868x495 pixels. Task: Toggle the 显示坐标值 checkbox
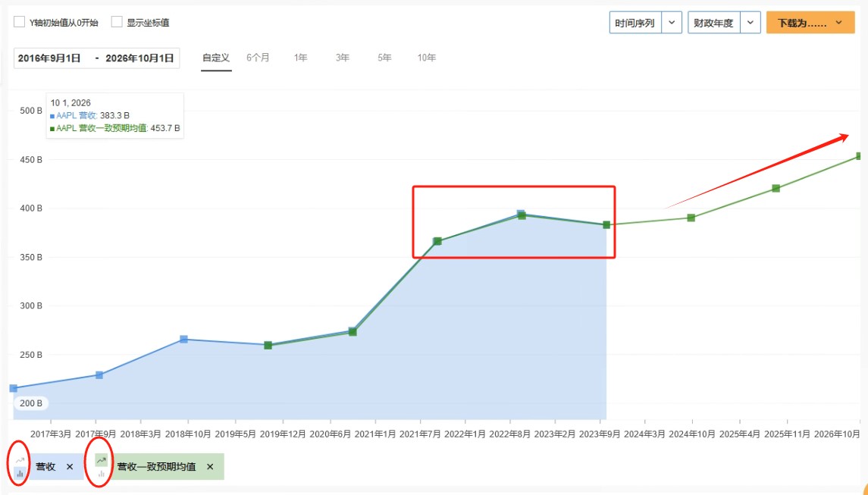tap(117, 22)
